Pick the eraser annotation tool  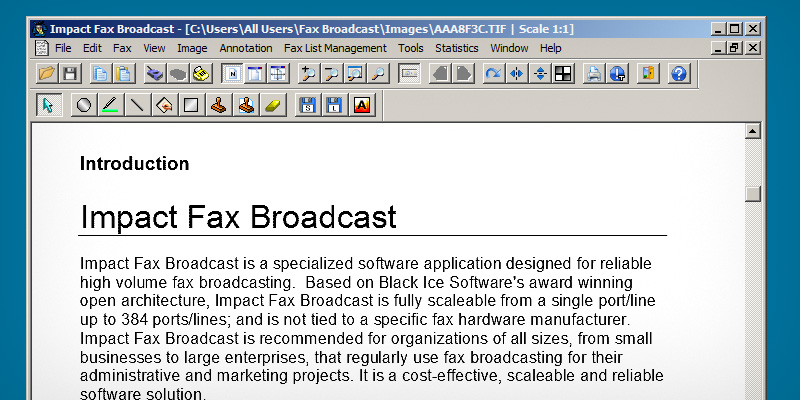click(272, 105)
